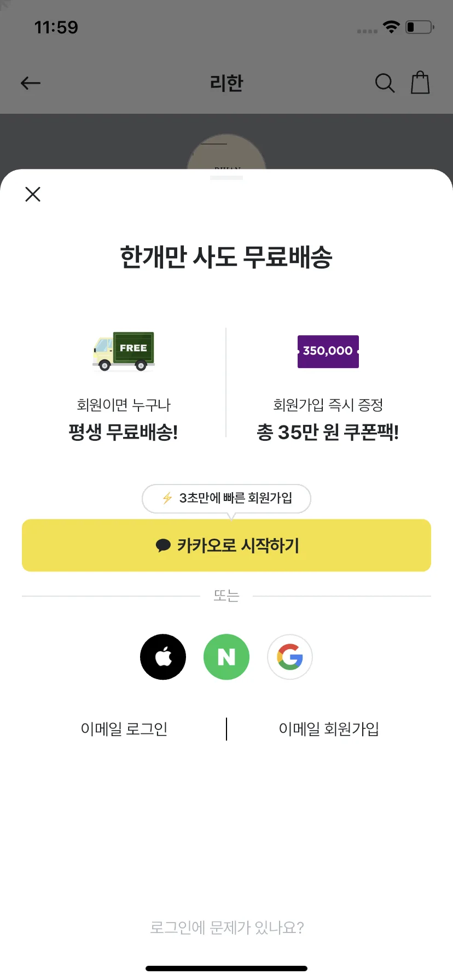The image size is (453, 980).
Task: Tap the purple 350,000 coupon icon
Action: coord(328,351)
